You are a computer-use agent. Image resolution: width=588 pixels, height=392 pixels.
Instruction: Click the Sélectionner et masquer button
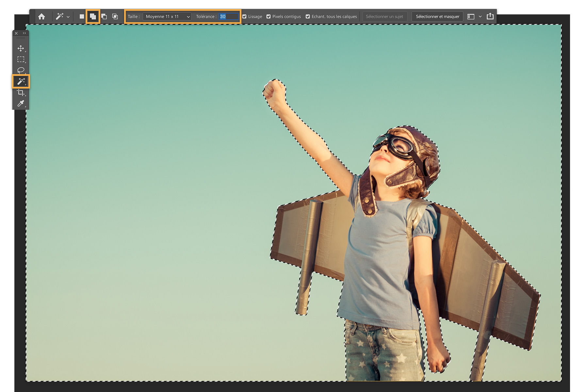[x=437, y=17]
